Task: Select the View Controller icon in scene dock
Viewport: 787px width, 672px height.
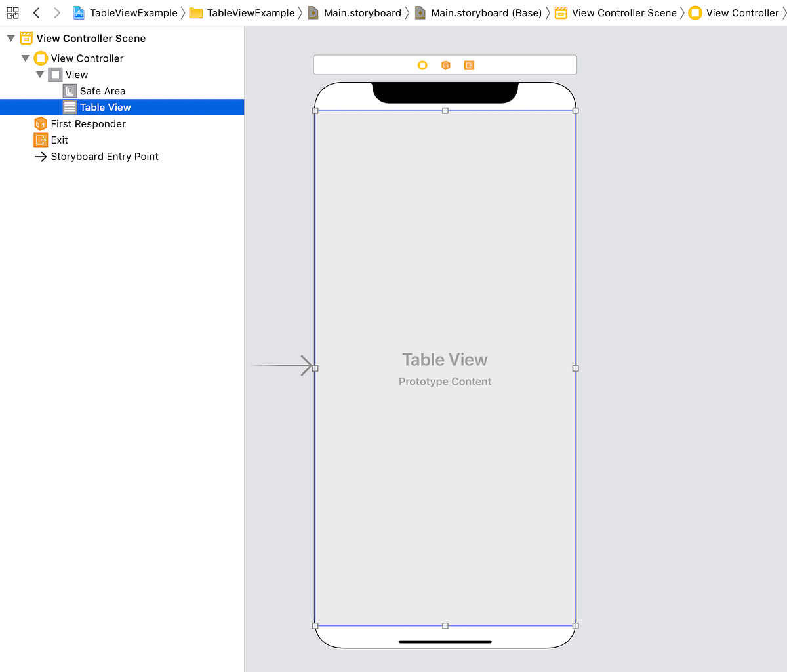Action: point(422,65)
